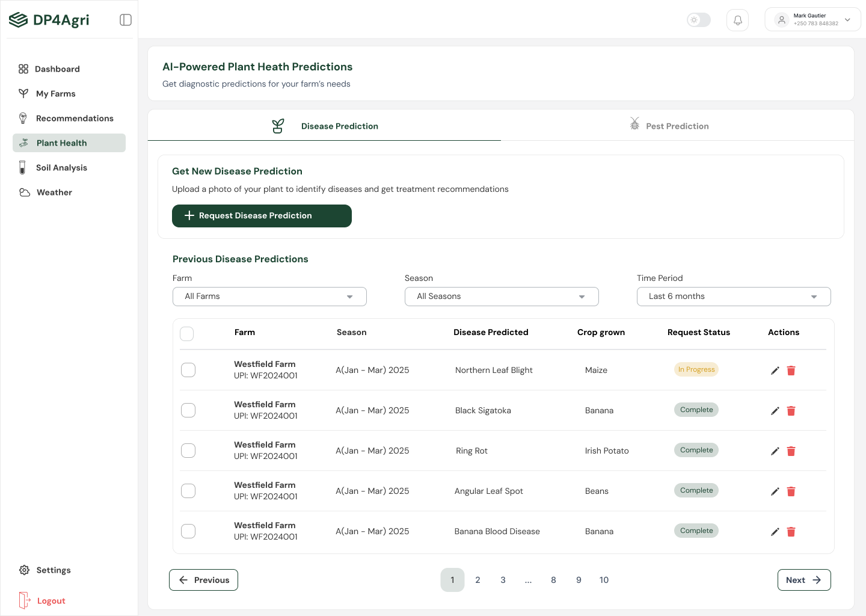This screenshot has height=616, width=866.
Task: Jump to page 10
Action: (x=604, y=580)
